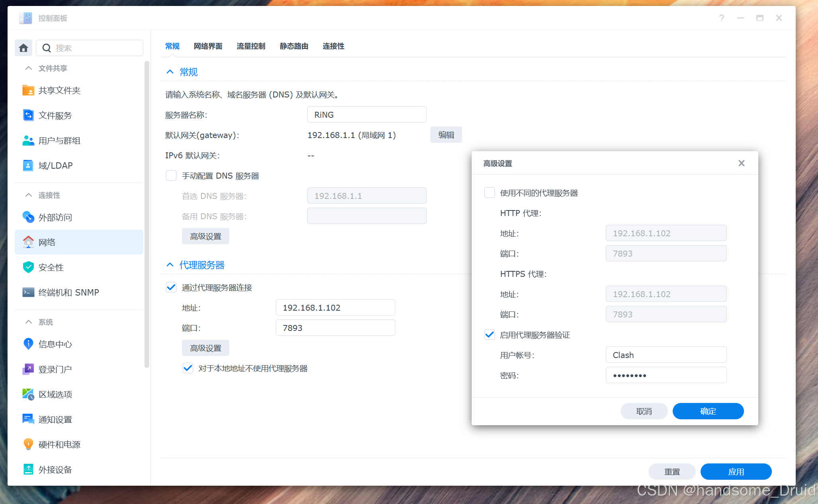The width and height of the screenshot is (818, 504).
Task: Open External Access (外部访问) icon
Action: [28, 217]
